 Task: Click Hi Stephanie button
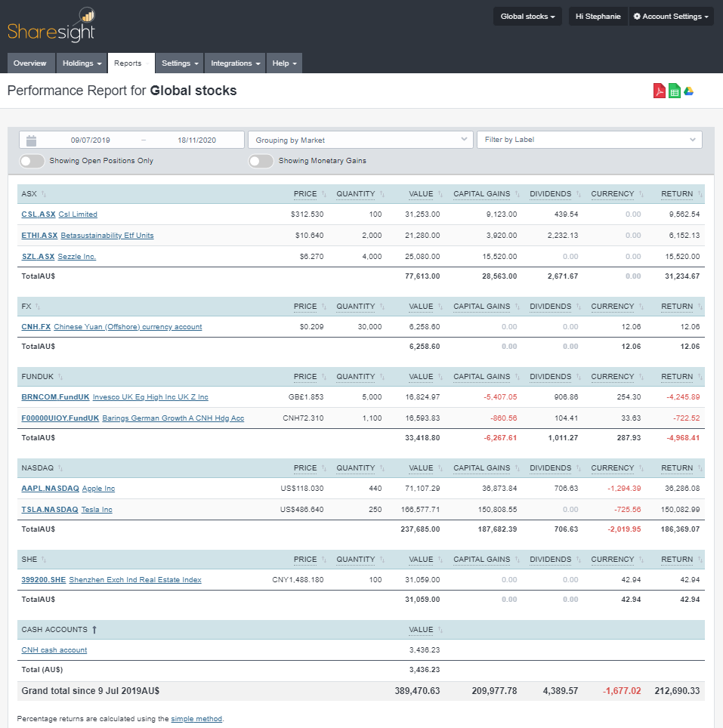pyautogui.click(x=598, y=17)
